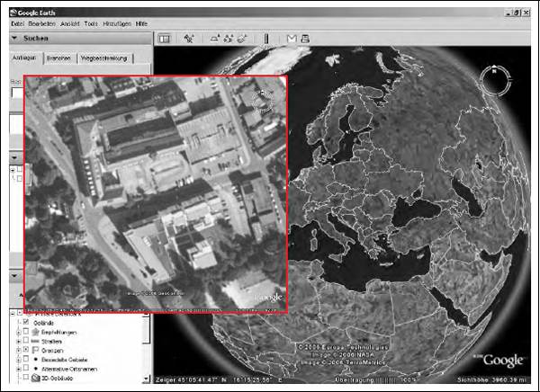Select the Empfehlungen layer label
The image size is (540, 392).
[58, 333]
